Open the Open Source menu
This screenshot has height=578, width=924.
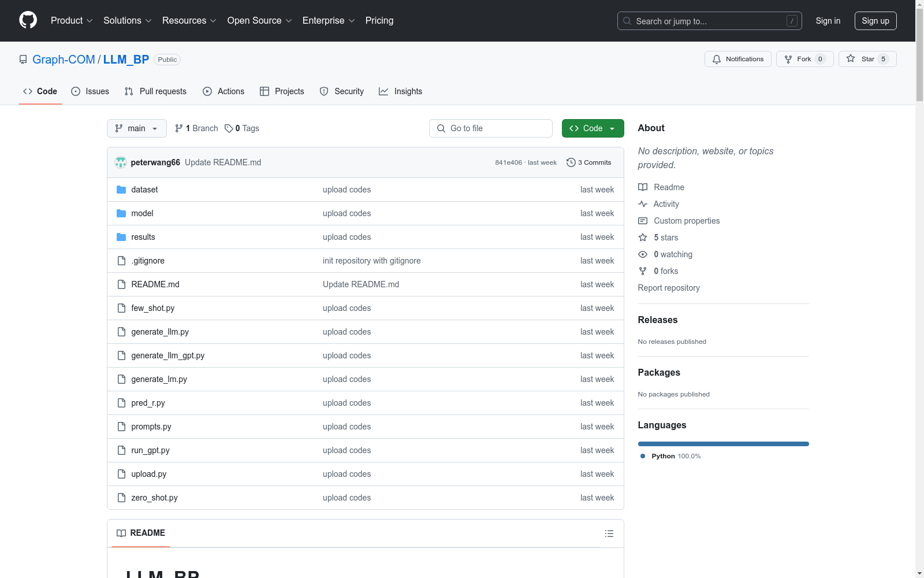coord(259,21)
